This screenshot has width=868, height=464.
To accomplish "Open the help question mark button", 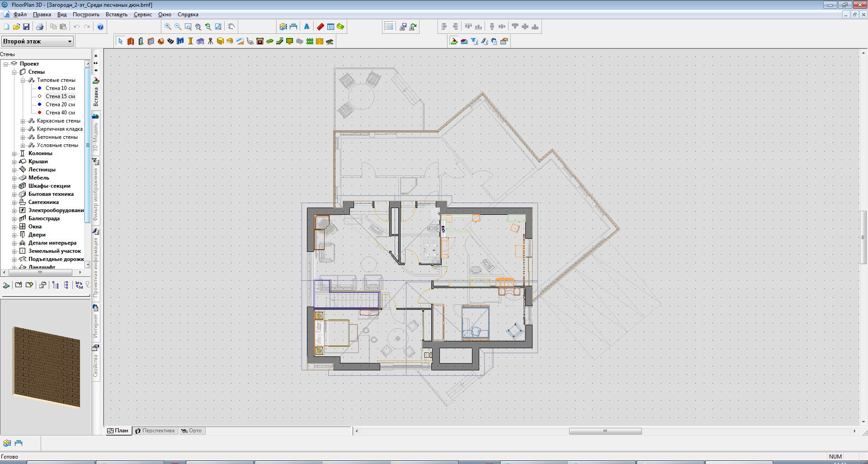I will tap(100, 27).
